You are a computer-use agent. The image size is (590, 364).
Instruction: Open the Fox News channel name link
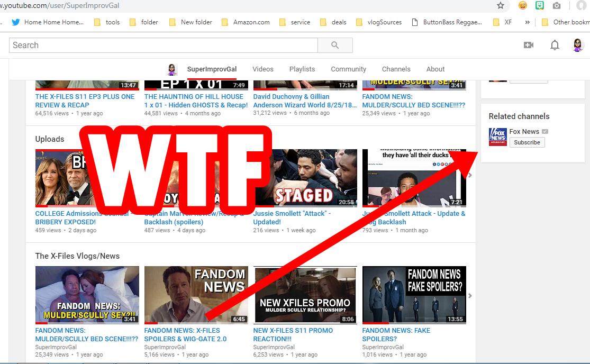(524, 132)
